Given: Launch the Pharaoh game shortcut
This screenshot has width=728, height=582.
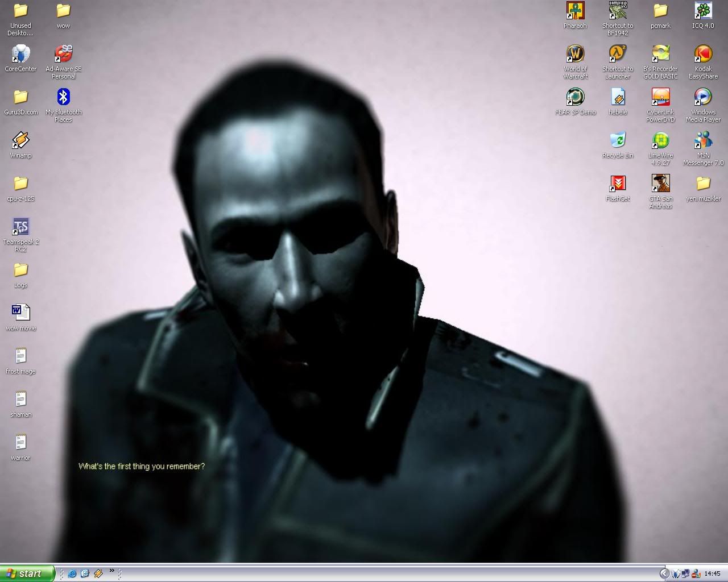Looking at the screenshot, I should tap(575, 11).
